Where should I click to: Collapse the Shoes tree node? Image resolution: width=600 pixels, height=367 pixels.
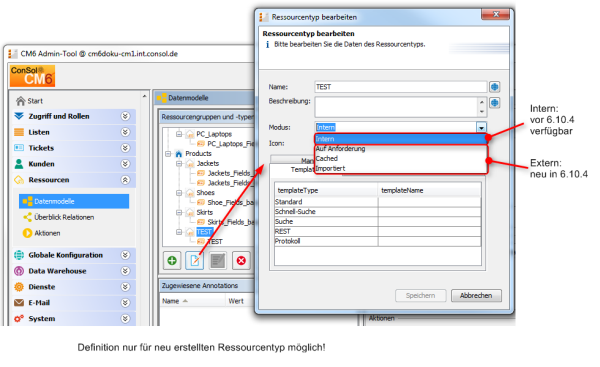[x=179, y=193]
